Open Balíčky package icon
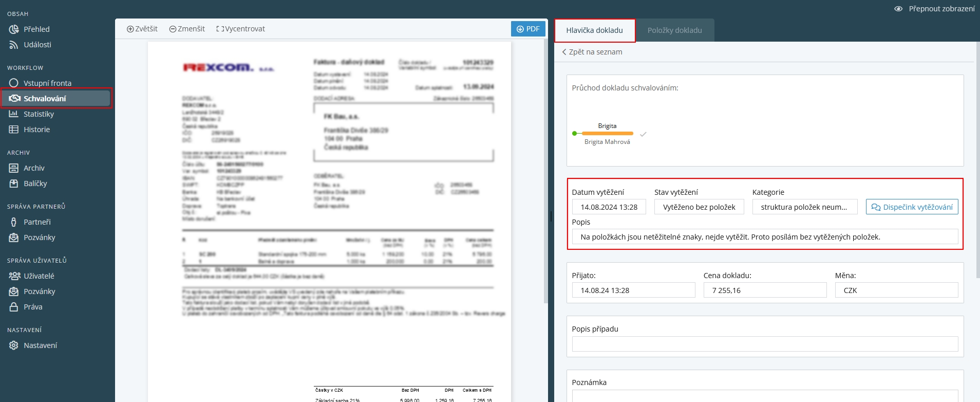This screenshot has height=402, width=980. click(x=14, y=184)
